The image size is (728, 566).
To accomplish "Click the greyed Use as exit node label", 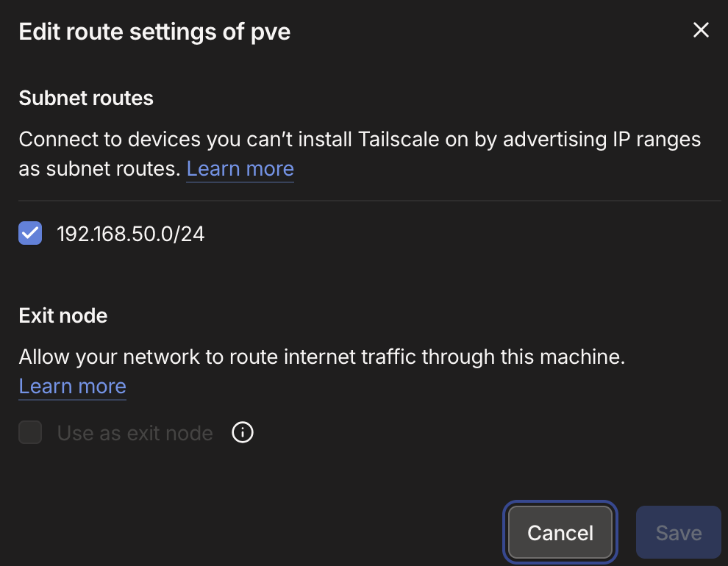I will tap(135, 433).
